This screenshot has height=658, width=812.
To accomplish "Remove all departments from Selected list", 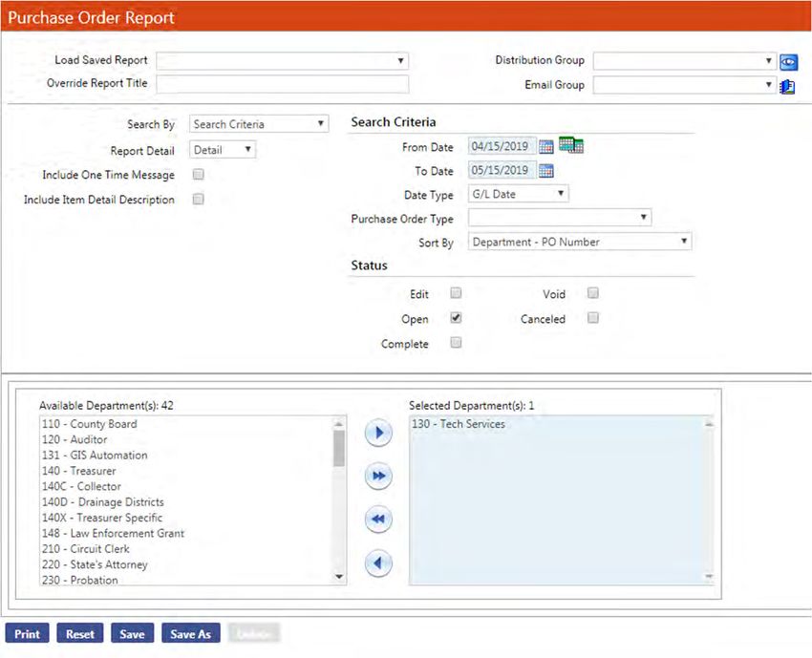I will [378, 519].
